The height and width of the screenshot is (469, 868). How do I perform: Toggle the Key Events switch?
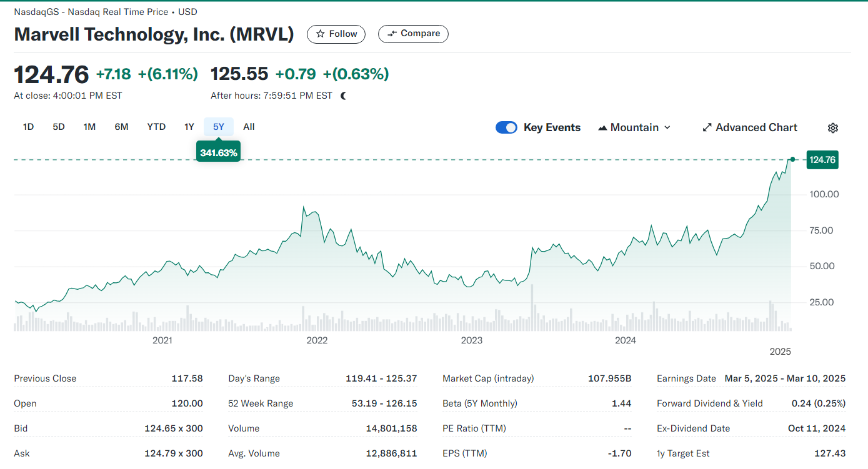coord(506,127)
